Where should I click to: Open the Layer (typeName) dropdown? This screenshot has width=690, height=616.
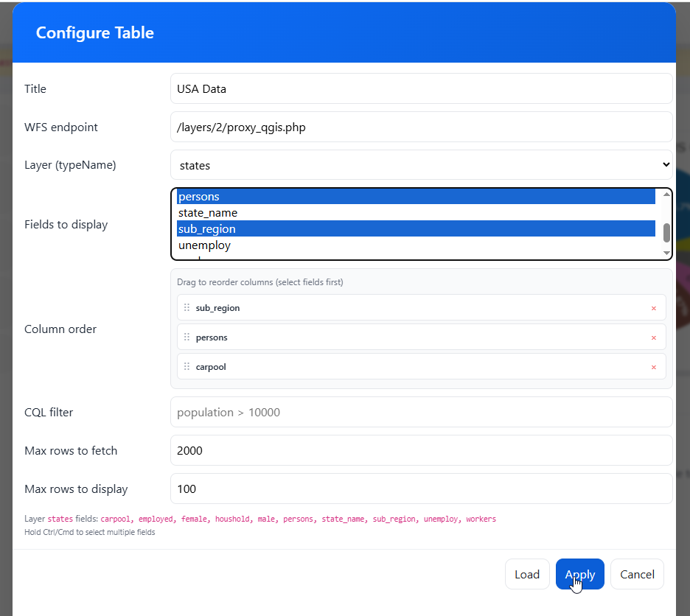[421, 165]
